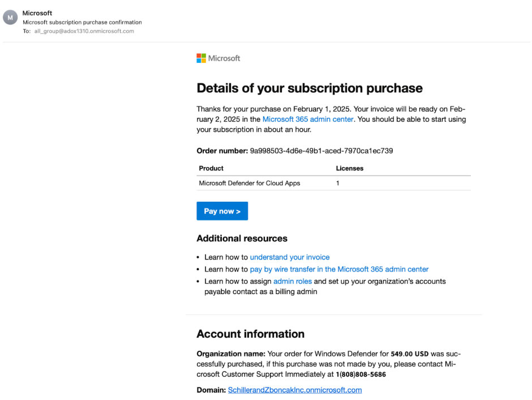Click the recipient address all_group@adox1310.onmicrosoft.com

pos(84,31)
